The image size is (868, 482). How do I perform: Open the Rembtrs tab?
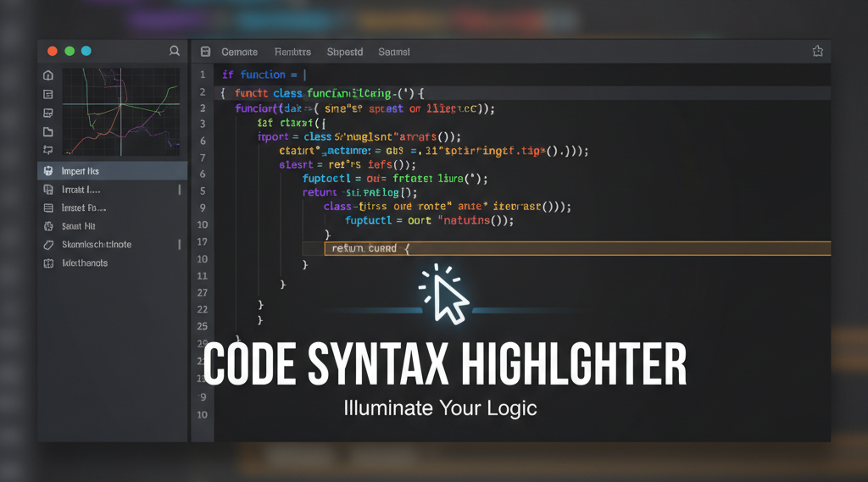click(292, 52)
